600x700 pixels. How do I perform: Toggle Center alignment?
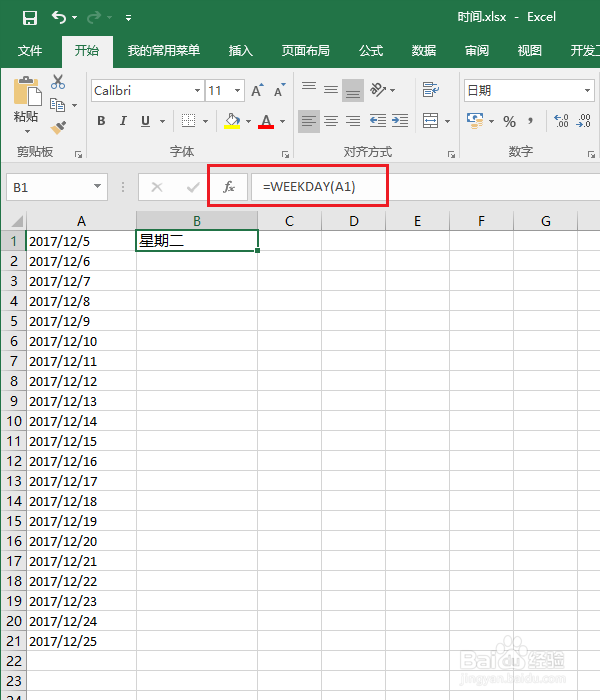(331, 121)
